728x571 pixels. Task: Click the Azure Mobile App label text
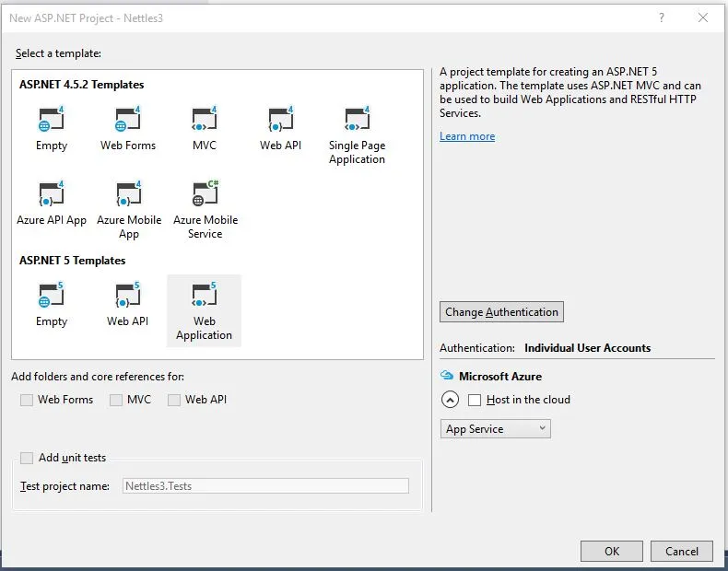(x=129, y=227)
